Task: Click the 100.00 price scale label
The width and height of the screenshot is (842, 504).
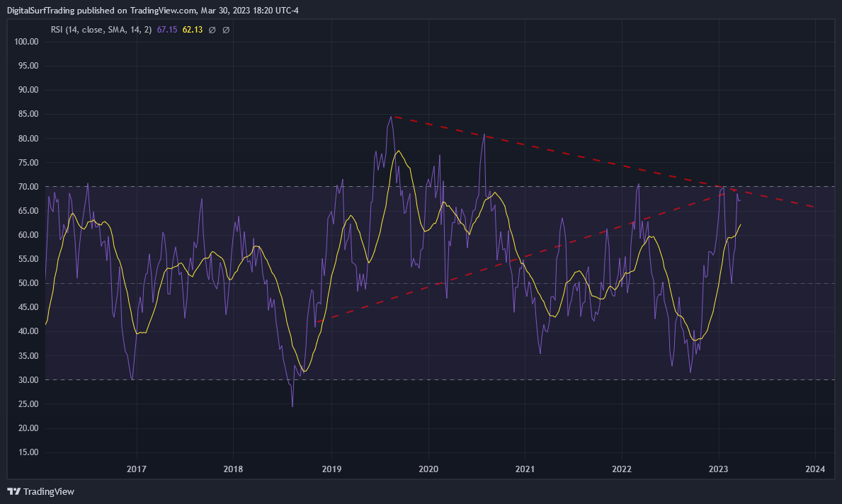Action: 26,42
